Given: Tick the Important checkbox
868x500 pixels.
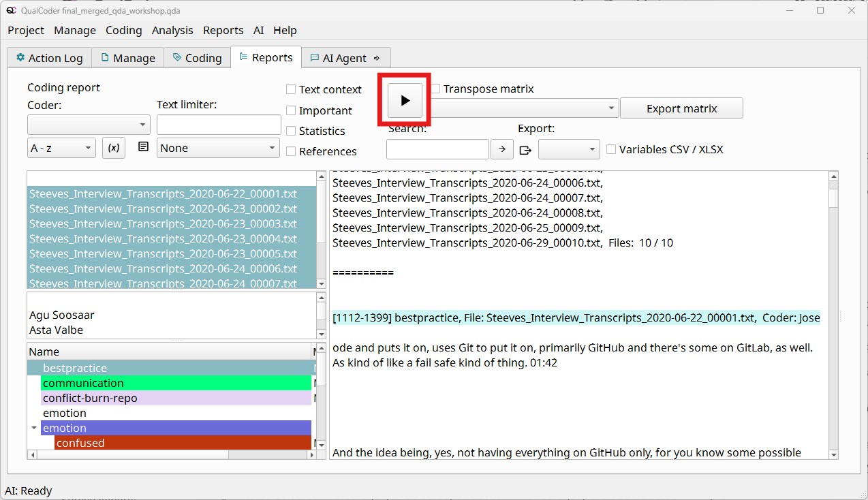Looking at the screenshot, I should point(291,110).
